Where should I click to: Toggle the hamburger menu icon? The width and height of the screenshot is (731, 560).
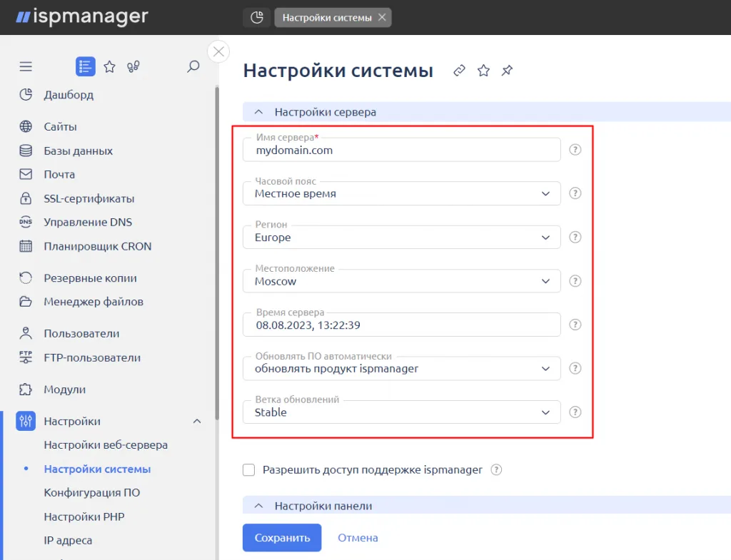pyautogui.click(x=26, y=66)
